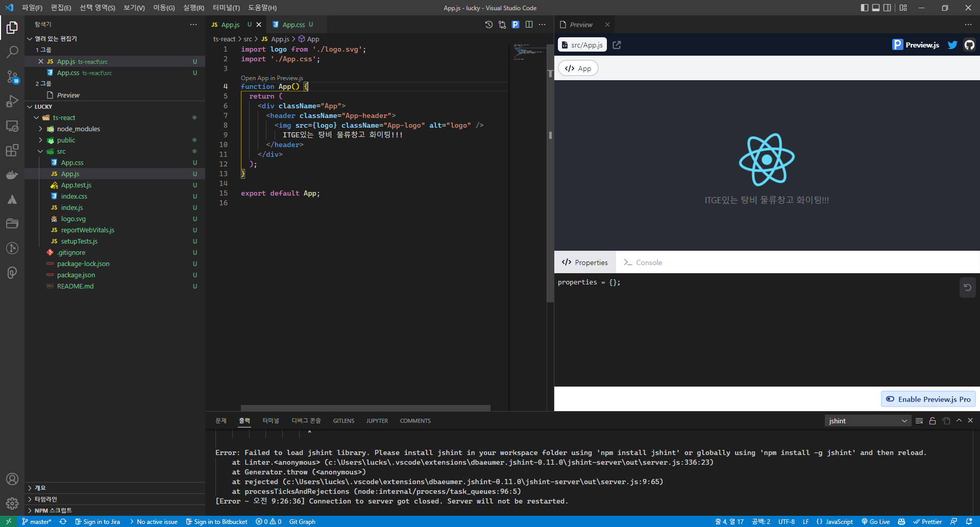Open preview in external browser icon

point(617,45)
